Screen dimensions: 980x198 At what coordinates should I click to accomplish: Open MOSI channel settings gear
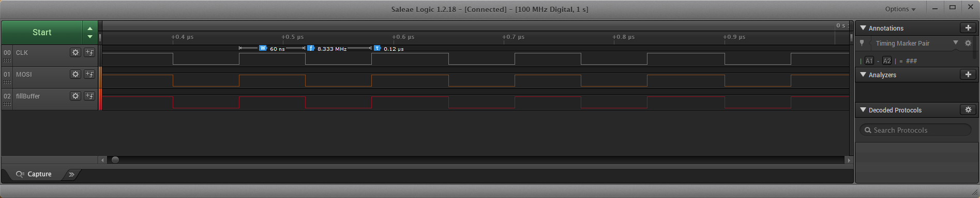pos(76,74)
